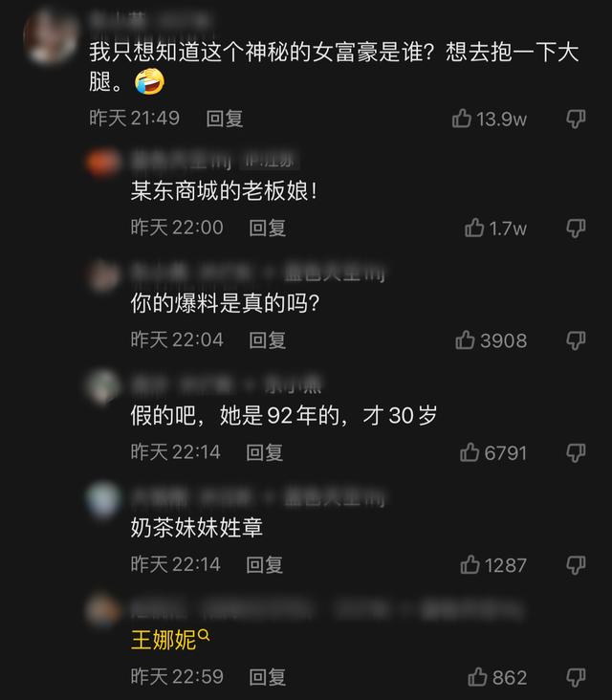
Task: Dislike the 你的爆料是真的吗 reply
Action: coord(576,340)
